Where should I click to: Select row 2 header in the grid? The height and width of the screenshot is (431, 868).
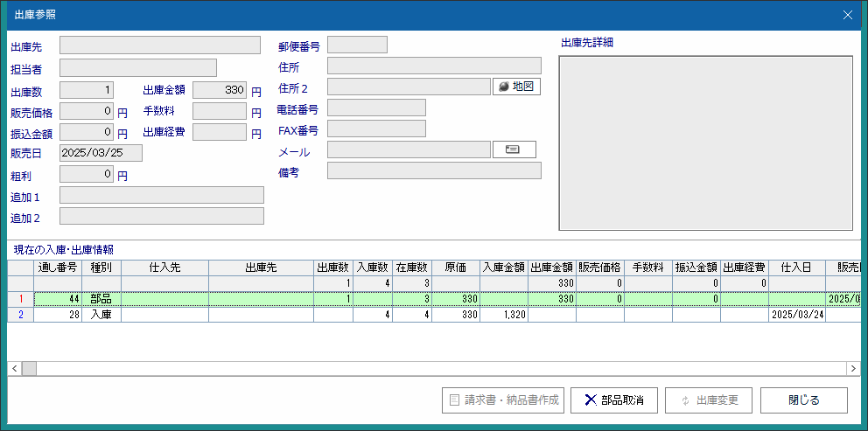pyautogui.click(x=20, y=315)
